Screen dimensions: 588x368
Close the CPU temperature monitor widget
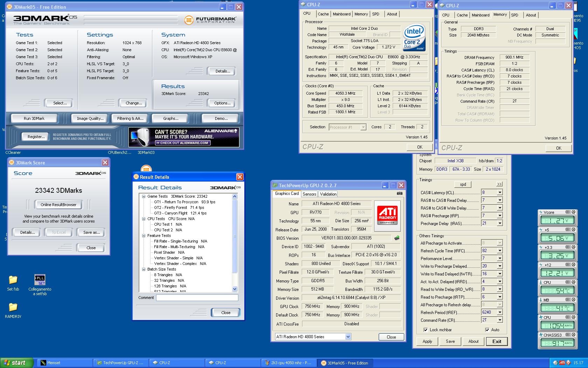click(574, 282)
